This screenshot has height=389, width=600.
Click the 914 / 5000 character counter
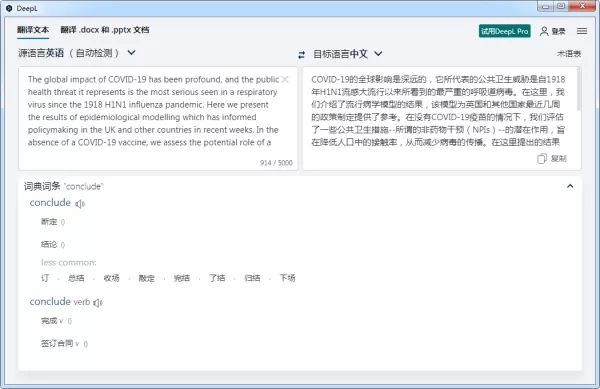click(x=276, y=163)
